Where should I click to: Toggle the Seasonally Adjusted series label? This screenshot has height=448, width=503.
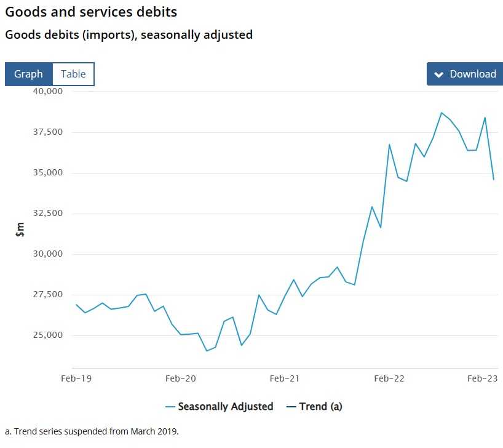point(225,407)
